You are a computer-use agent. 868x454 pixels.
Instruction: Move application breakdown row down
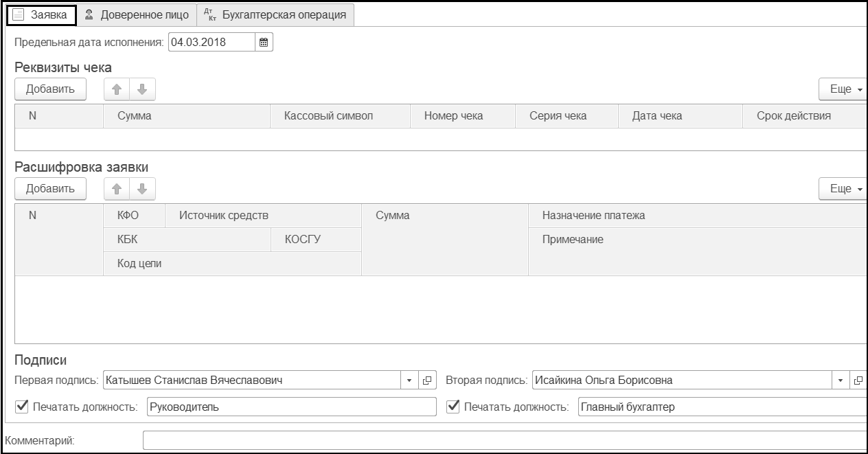point(143,188)
